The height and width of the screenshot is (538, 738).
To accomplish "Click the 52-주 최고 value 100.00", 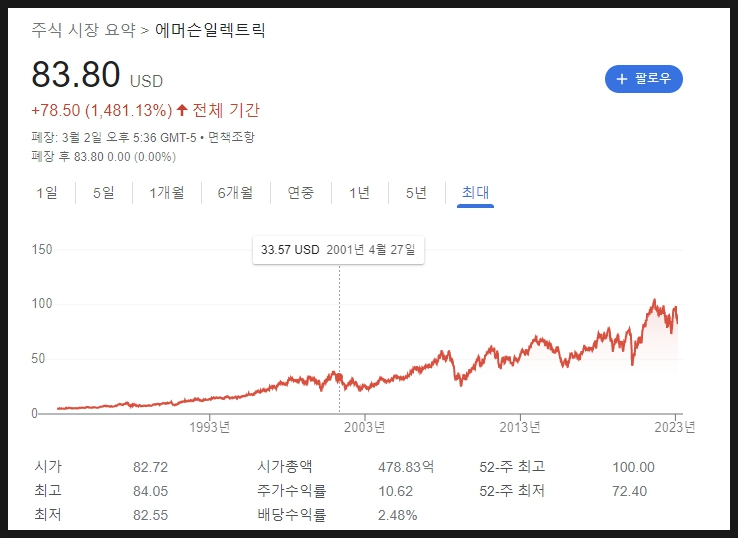I will (x=634, y=467).
